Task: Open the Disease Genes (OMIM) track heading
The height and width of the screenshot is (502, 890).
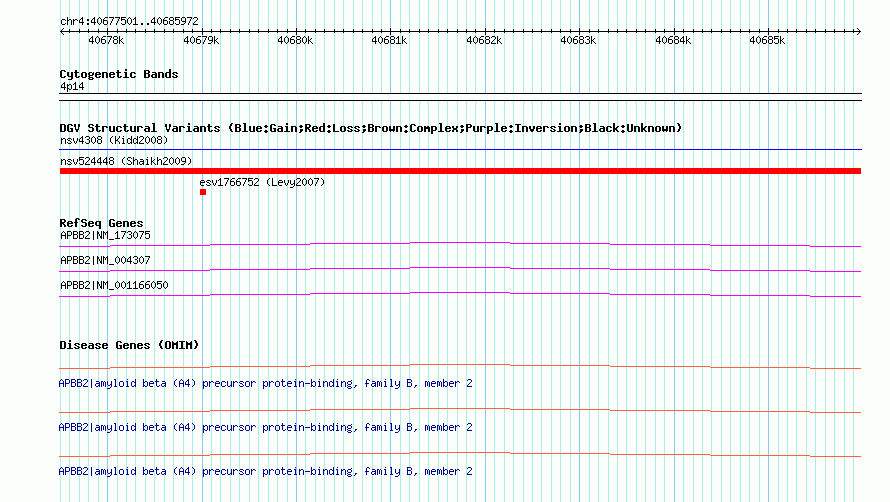Action: [x=129, y=345]
